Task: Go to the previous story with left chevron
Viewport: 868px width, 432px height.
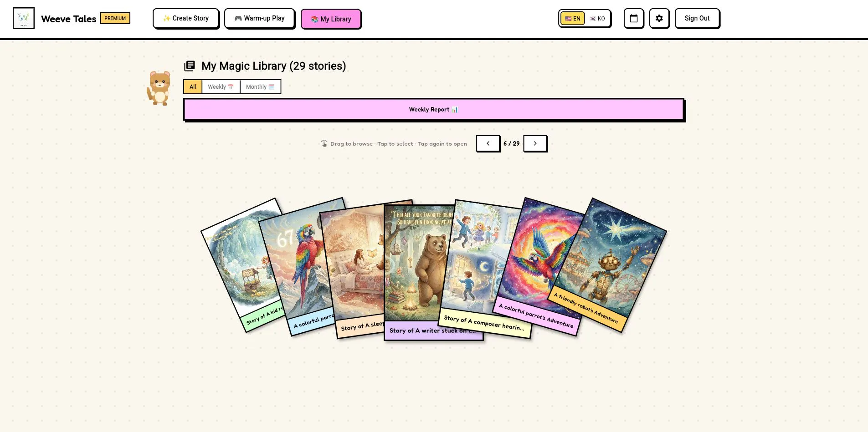Action: [488, 143]
